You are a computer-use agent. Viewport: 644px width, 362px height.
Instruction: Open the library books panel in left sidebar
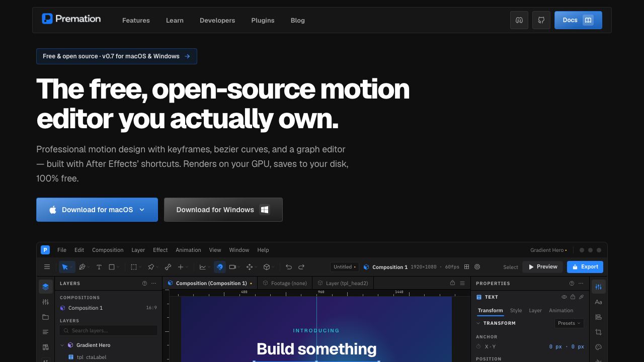click(x=46, y=347)
